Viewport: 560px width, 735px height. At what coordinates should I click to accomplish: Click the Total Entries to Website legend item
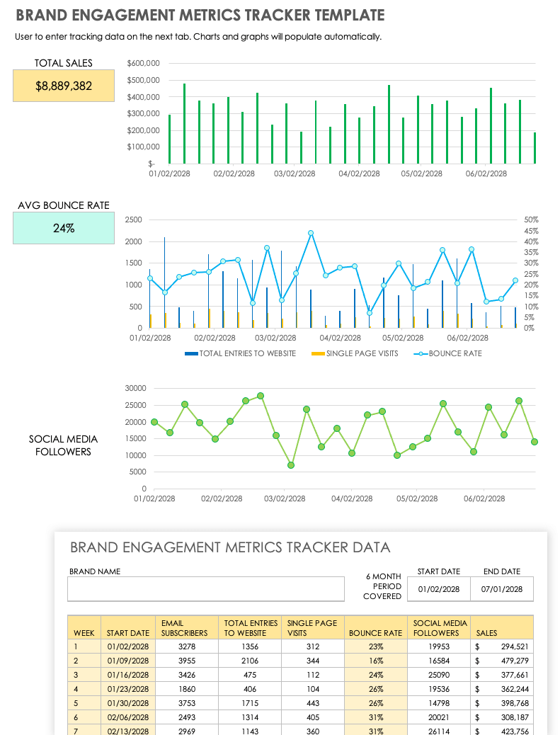[x=241, y=353]
